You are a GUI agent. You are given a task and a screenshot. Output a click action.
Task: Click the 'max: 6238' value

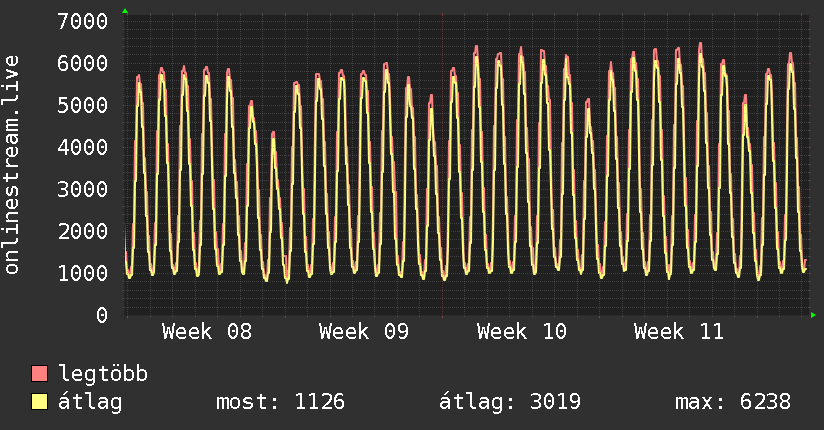coord(733,403)
